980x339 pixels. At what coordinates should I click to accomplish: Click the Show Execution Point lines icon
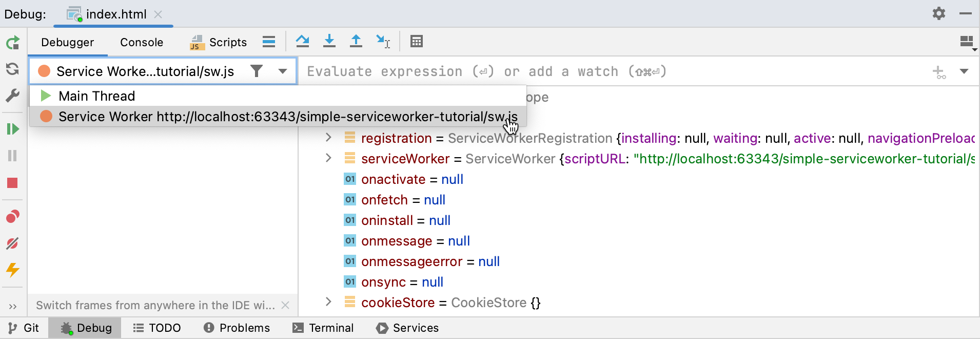(269, 42)
